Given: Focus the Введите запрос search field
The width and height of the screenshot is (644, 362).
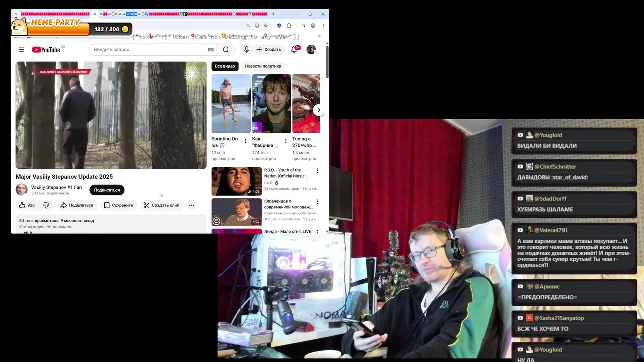Looking at the screenshot, I should pyautogui.click(x=148, y=50).
